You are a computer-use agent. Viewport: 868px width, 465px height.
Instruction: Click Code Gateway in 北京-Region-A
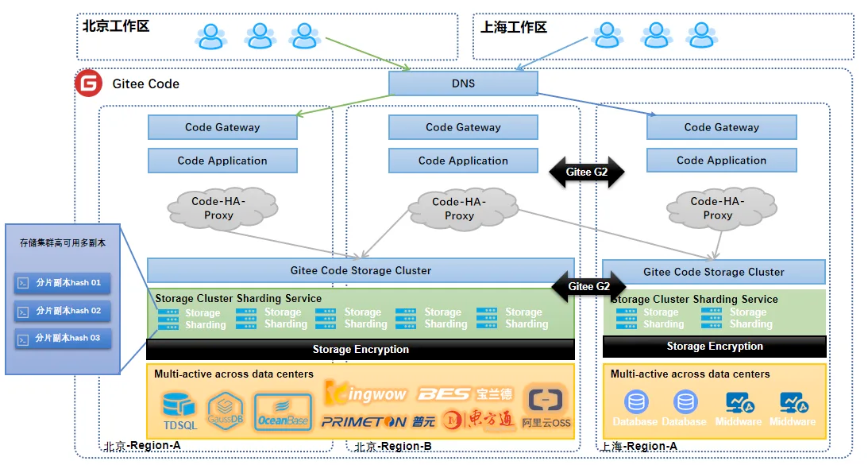[x=222, y=127]
